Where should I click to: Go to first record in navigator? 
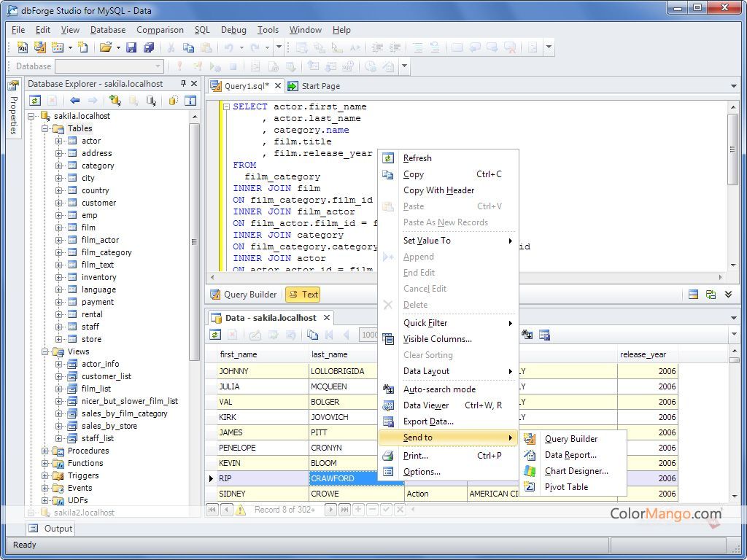click(x=212, y=510)
